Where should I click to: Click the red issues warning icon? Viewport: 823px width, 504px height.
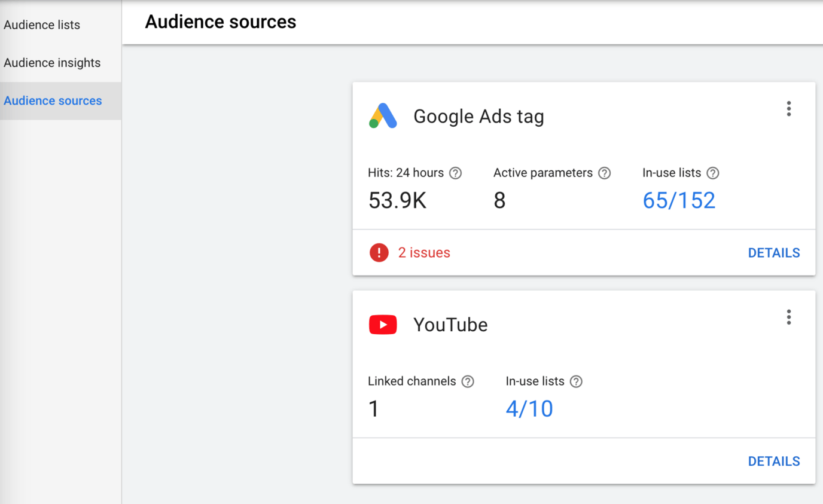coord(379,253)
